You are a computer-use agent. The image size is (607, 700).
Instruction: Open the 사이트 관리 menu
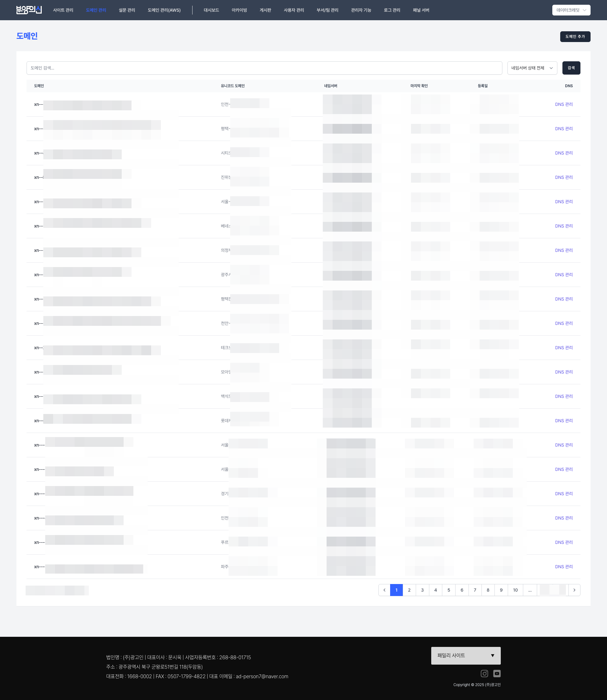tap(63, 10)
